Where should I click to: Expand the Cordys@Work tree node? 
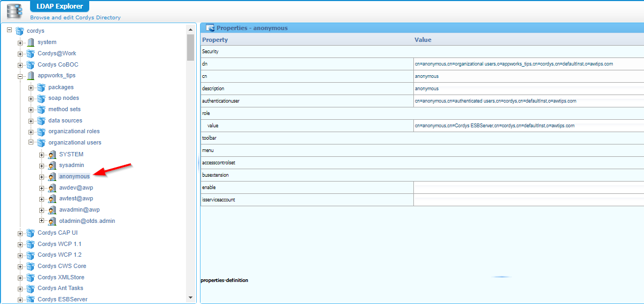(20, 54)
